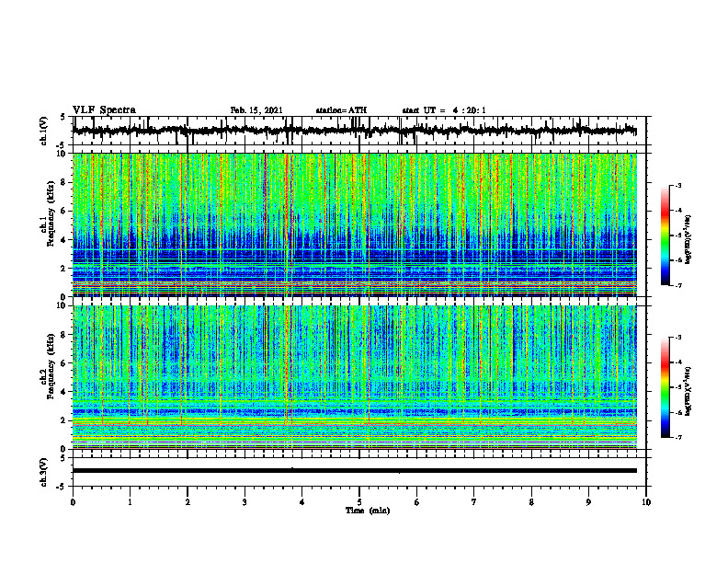Click the ch.1 color scale bar

click(665, 236)
